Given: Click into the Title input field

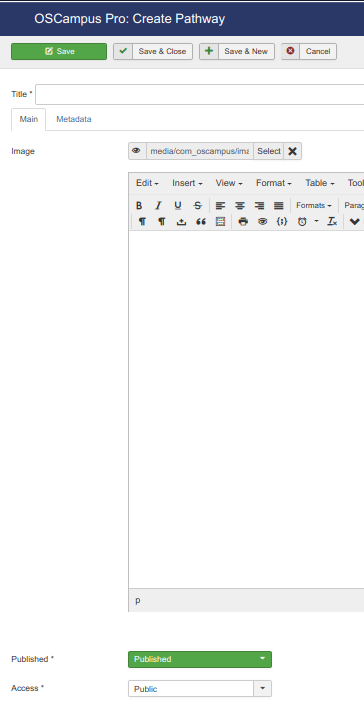Looking at the screenshot, I should pyautogui.click(x=200, y=94).
